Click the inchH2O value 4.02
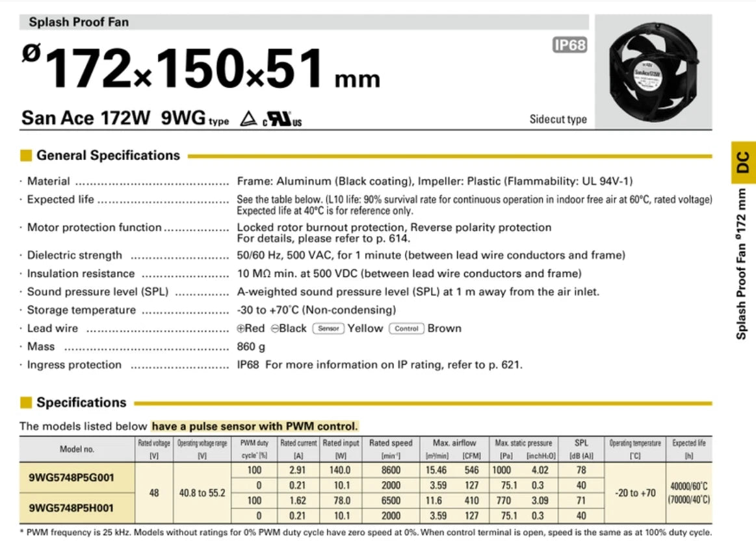The width and height of the screenshot is (756, 541). (x=540, y=470)
